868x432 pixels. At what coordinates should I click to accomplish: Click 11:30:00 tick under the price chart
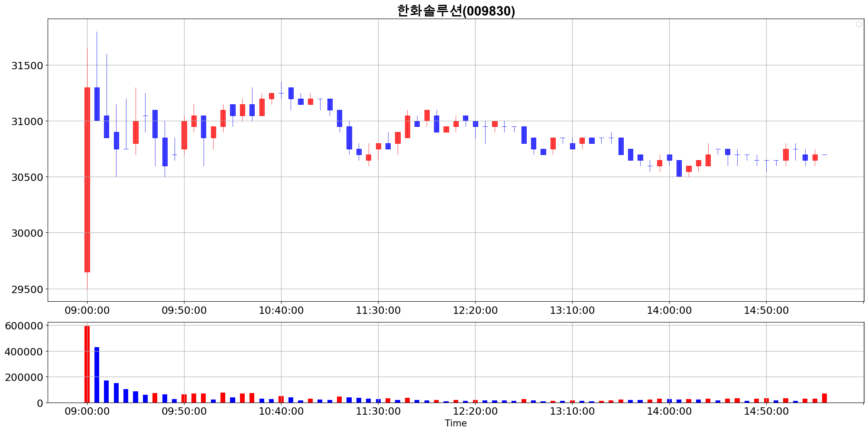pos(378,311)
